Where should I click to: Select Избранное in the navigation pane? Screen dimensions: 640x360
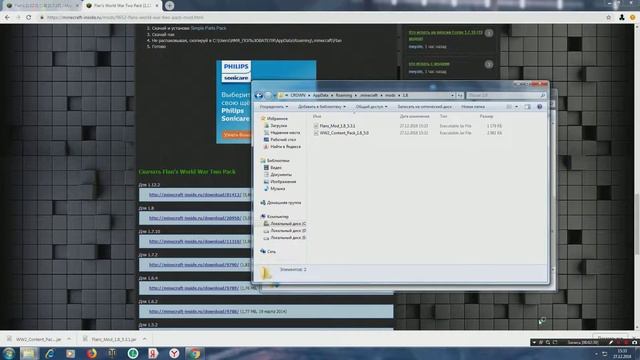pyautogui.click(x=277, y=118)
